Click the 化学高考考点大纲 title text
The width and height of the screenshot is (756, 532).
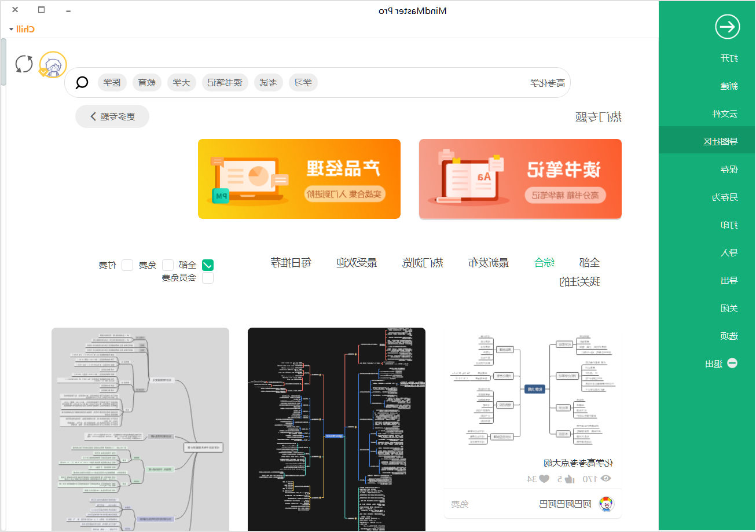(578, 463)
